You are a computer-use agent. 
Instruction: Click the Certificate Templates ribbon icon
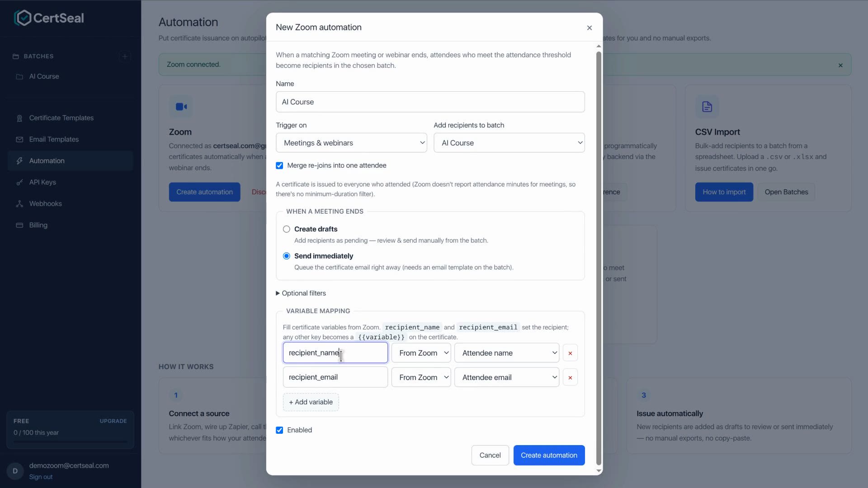19,118
